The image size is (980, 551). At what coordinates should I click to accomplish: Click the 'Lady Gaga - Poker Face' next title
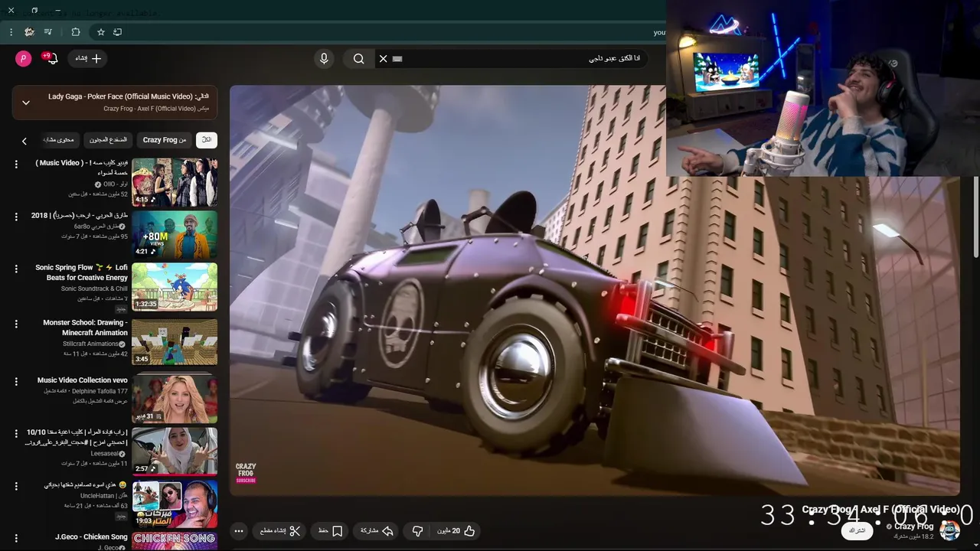point(120,96)
